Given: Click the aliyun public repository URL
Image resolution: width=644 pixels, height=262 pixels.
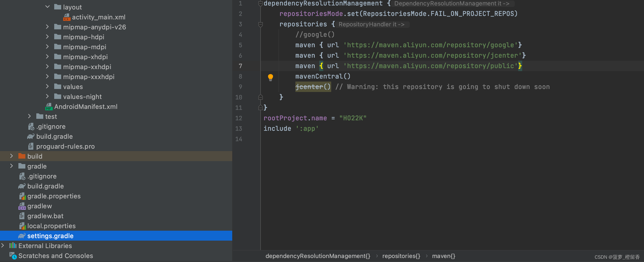Looking at the screenshot, I should point(430,66).
